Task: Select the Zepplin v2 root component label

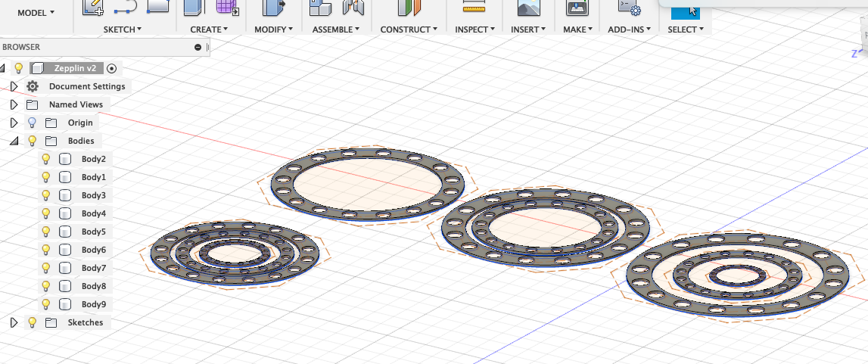Action: click(75, 68)
